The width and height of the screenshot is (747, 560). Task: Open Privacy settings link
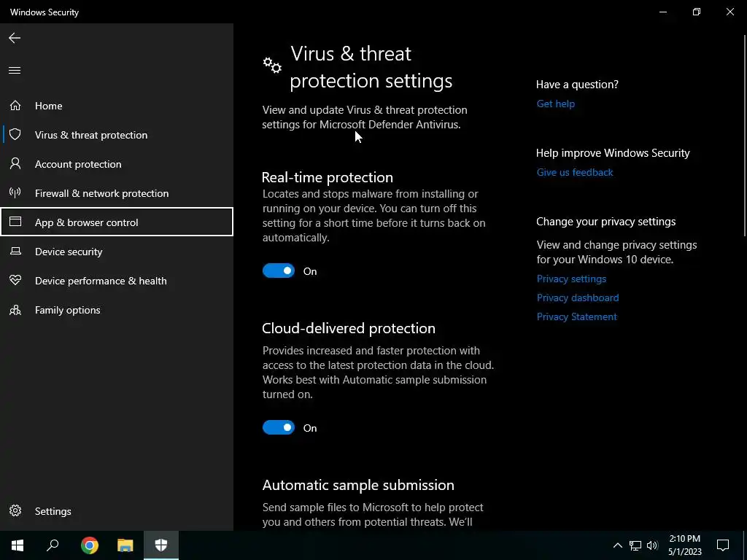click(x=571, y=279)
